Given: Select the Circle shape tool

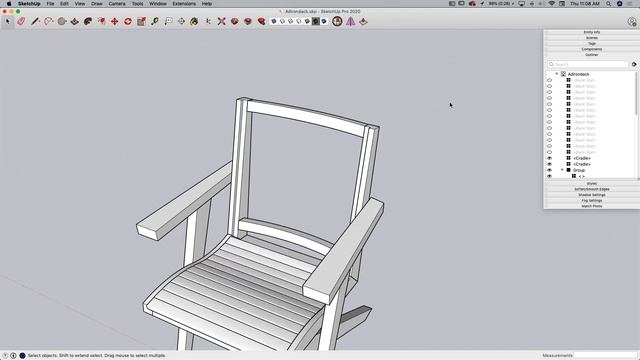Looking at the screenshot, I should [62, 21].
